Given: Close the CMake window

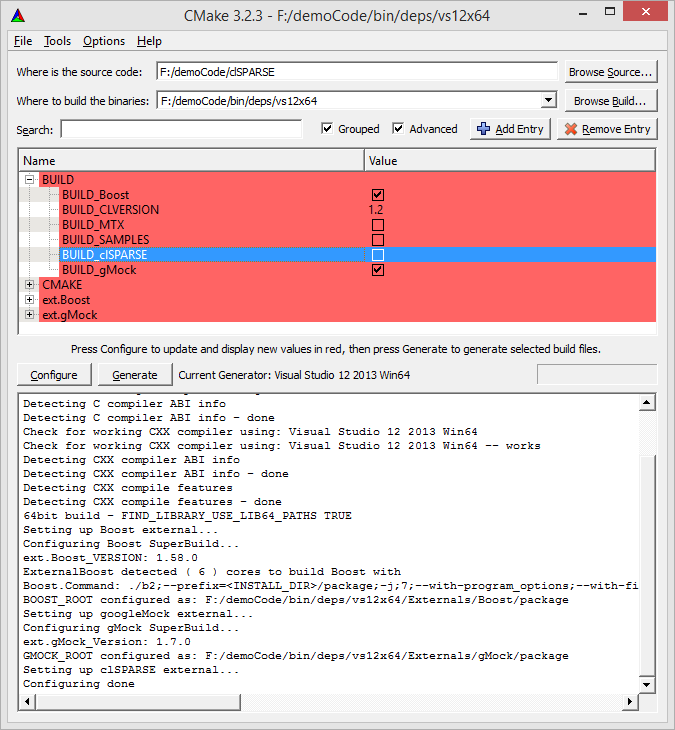Looking at the screenshot, I should (645, 12).
